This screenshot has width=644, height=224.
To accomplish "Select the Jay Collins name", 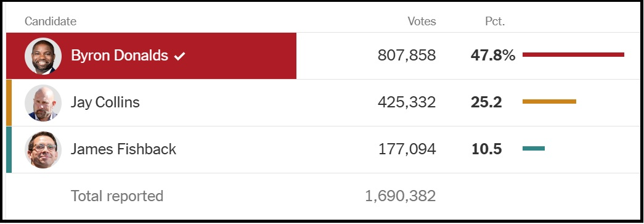I will (105, 102).
